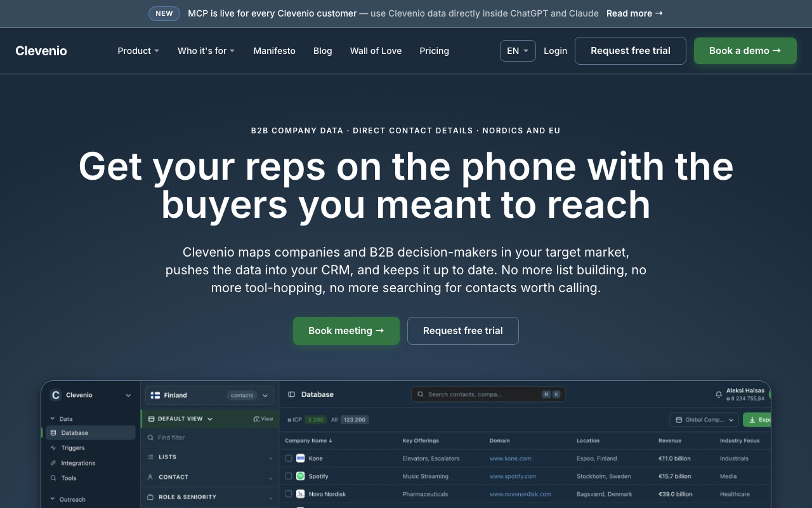Click the contacts badge next to Finland

coord(242,395)
